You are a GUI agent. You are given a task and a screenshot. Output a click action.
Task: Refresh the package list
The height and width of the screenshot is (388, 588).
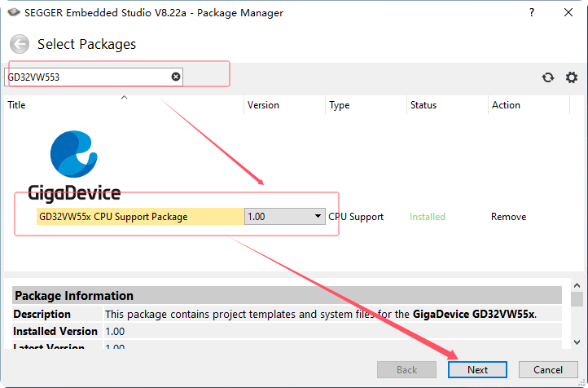pos(548,77)
